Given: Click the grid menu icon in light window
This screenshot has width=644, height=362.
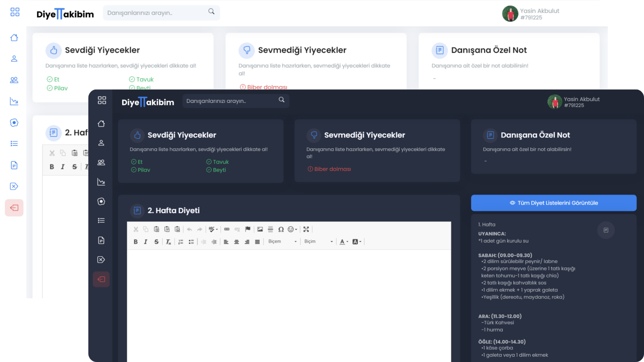Looking at the screenshot, I should pyautogui.click(x=15, y=12).
